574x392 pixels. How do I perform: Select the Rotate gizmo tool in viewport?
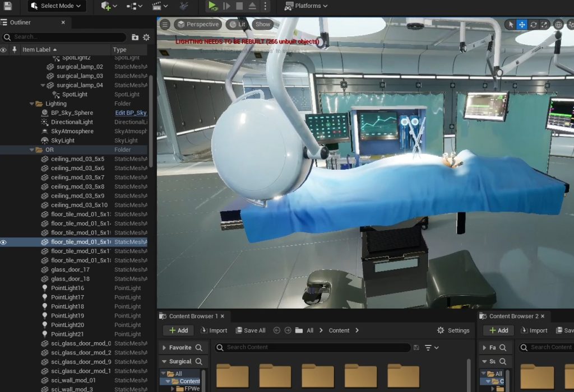click(x=534, y=25)
